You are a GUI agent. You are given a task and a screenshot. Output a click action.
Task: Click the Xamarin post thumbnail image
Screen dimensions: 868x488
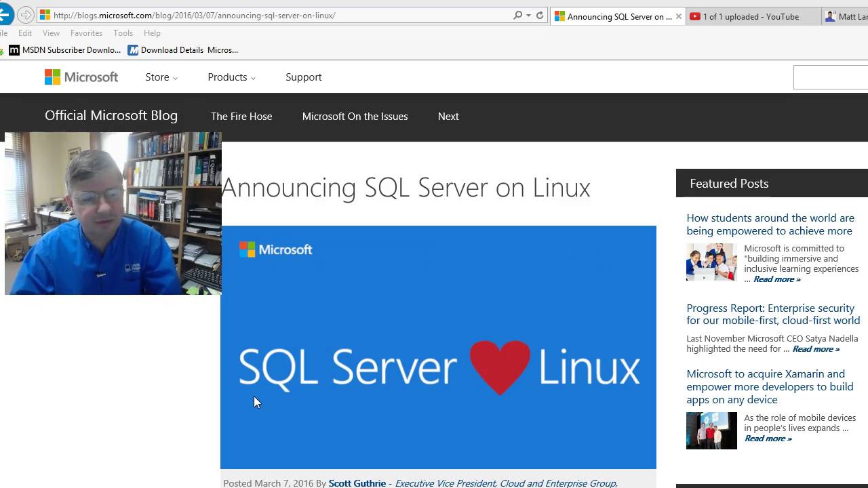pyautogui.click(x=711, y=430)
